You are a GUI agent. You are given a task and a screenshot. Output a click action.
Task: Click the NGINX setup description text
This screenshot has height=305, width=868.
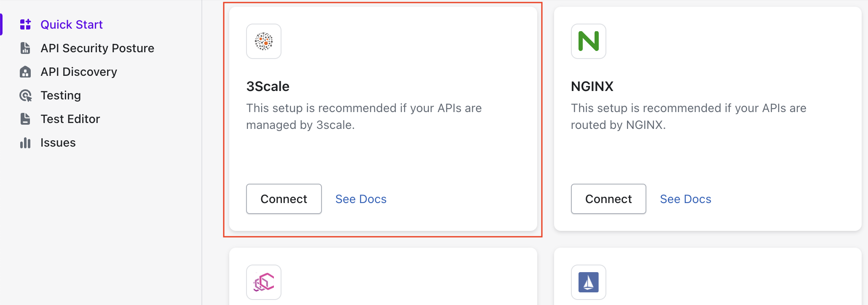tap(688, 116)
